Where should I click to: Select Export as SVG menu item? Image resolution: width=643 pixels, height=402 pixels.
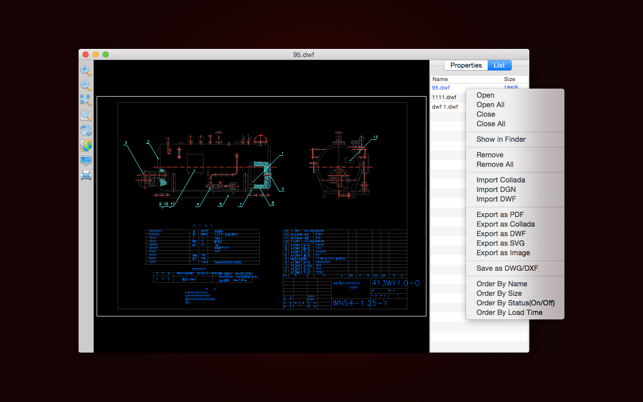500,244
